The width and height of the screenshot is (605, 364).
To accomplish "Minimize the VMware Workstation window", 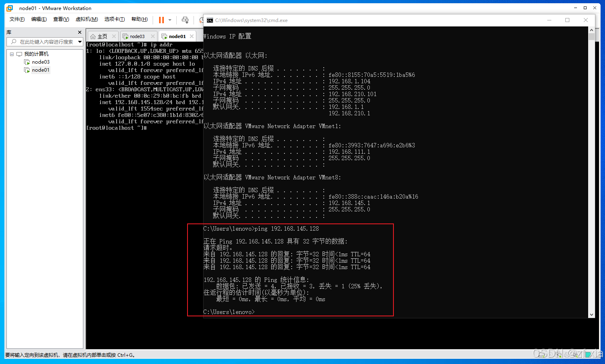I will coord(575,8).
